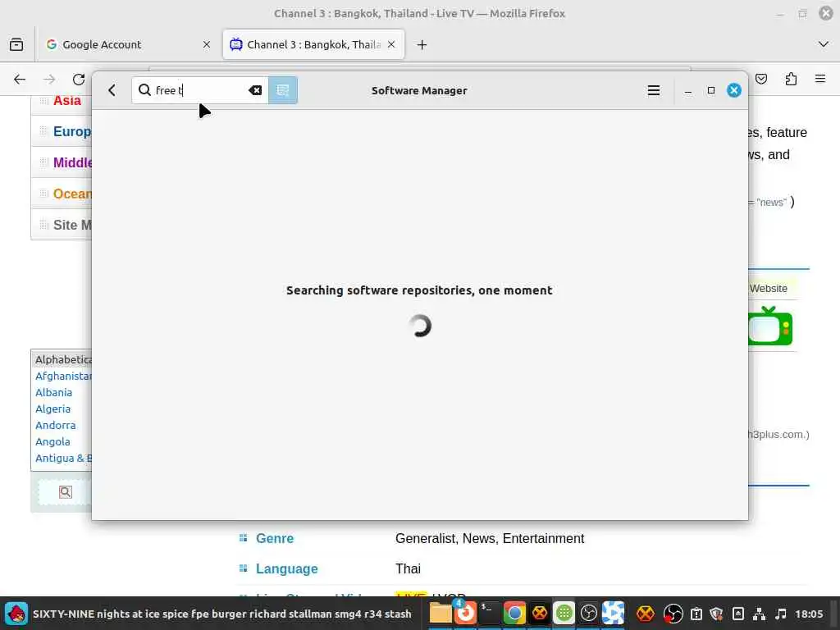Open the shield security tray icon
Screen dimensions: 840x630
[x=717, y=614]
